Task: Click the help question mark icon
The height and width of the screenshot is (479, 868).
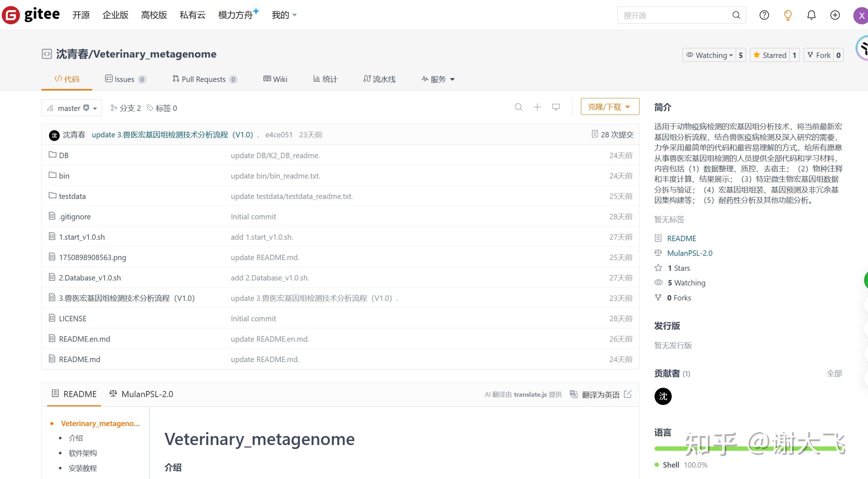Action: coord(764,15)
